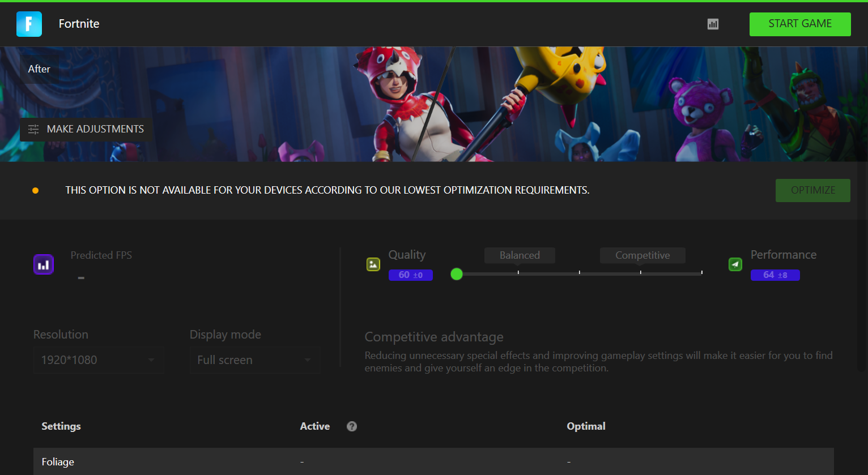Click the Fortnite title text
The height and width of the screenshot is (475, 868).
click(x=79, y=24)
